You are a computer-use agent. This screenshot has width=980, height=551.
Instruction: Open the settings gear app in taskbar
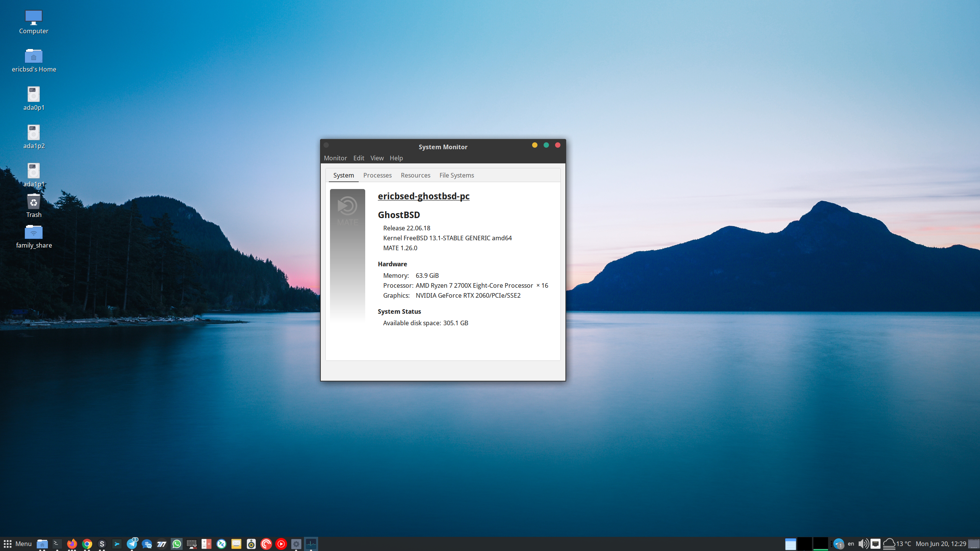tap(296, 544)
